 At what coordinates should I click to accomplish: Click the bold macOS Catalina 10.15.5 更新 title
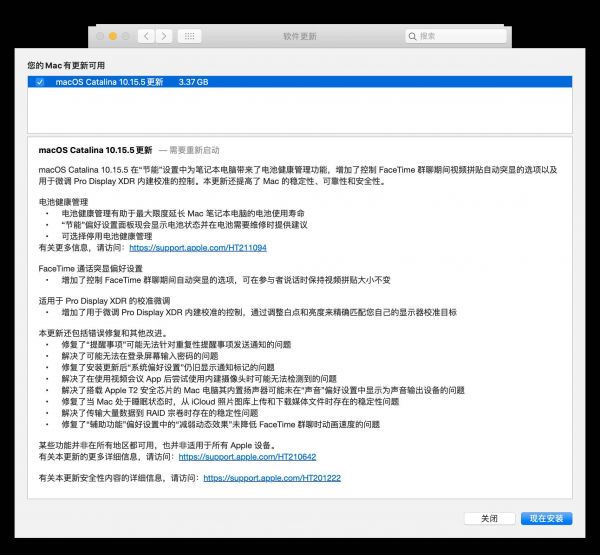(95, 150)
